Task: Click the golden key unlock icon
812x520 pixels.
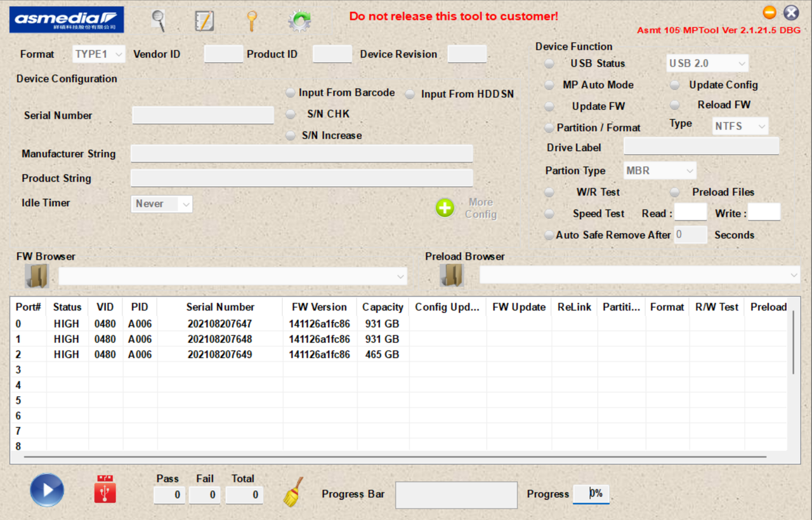Action: tap(252, 21)
